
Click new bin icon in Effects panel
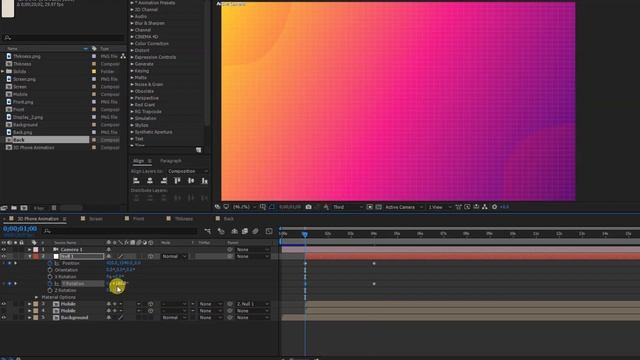[198, 150]
